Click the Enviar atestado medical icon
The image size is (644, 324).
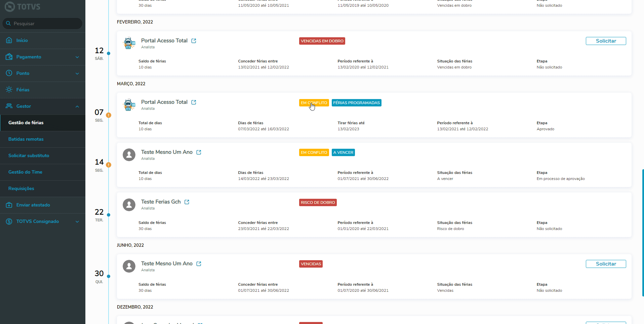coord(9,205)
